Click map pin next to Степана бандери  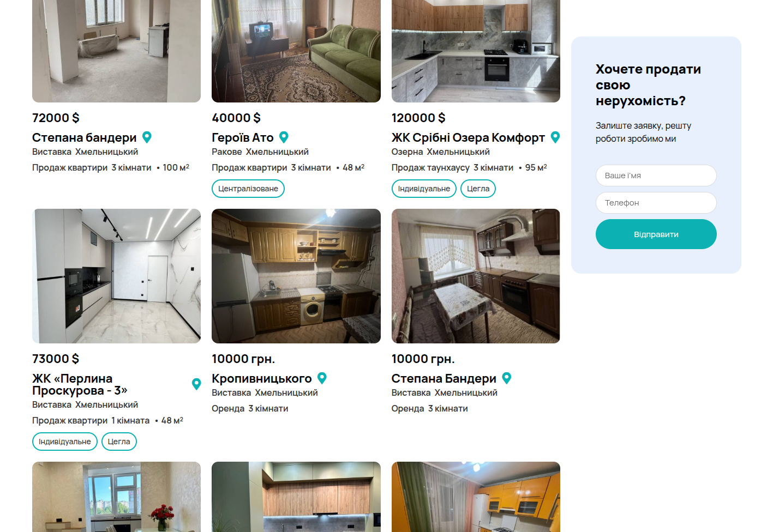tap(147, 137)
